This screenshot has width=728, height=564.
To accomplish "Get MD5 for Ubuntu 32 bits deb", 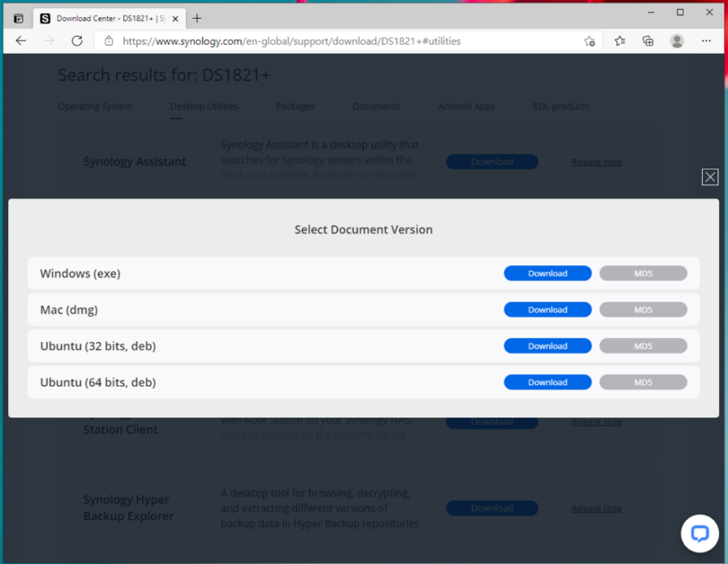I will pos(643,345).
